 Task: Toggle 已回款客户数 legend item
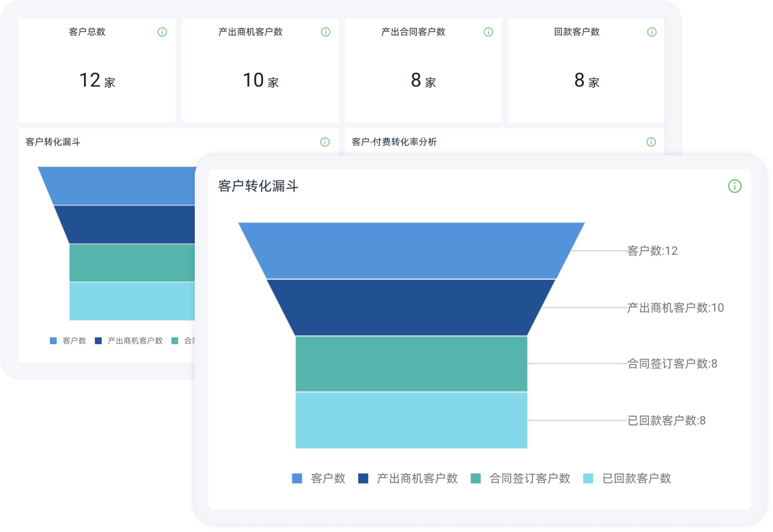tap(636, 478)
